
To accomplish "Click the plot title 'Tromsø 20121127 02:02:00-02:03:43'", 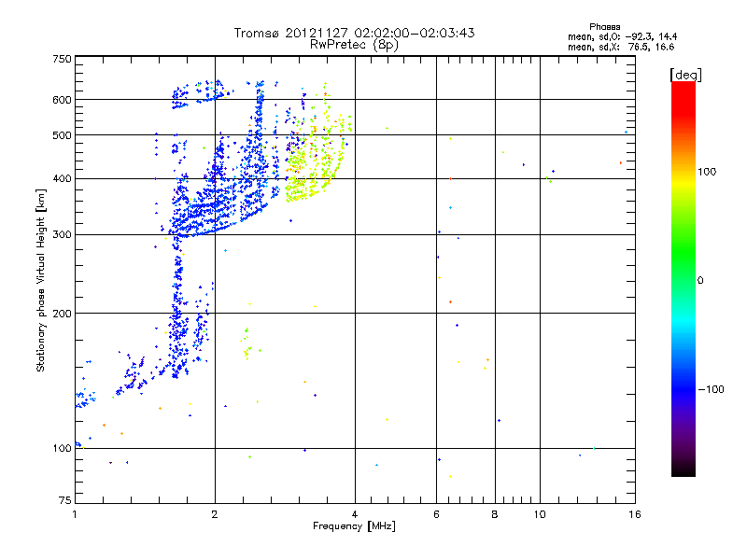I will pos(354,33).
